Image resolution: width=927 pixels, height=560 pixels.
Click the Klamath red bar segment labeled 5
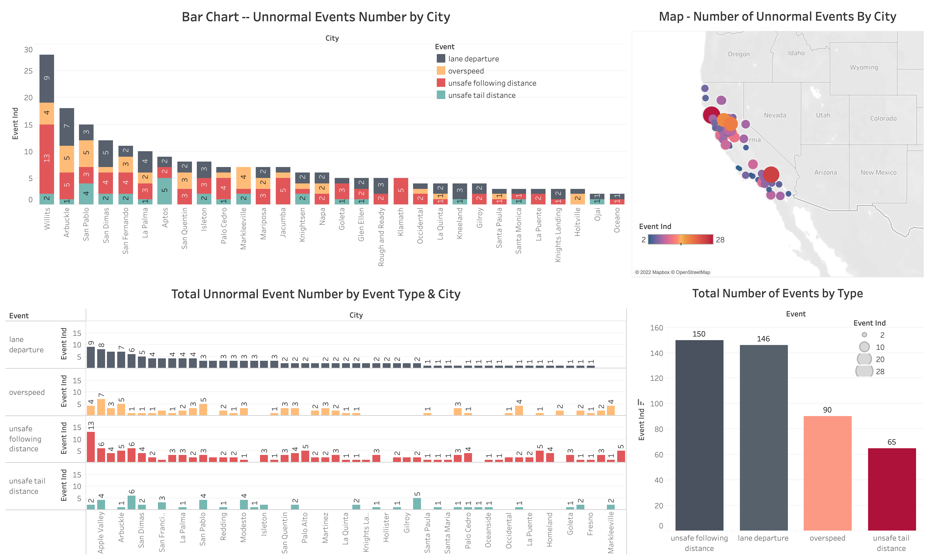click(401, 191)
